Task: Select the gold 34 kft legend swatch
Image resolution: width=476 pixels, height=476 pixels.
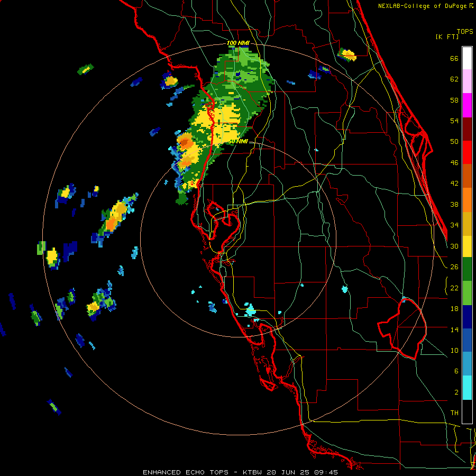Action: pyautogui.click(x=467, y=223)
